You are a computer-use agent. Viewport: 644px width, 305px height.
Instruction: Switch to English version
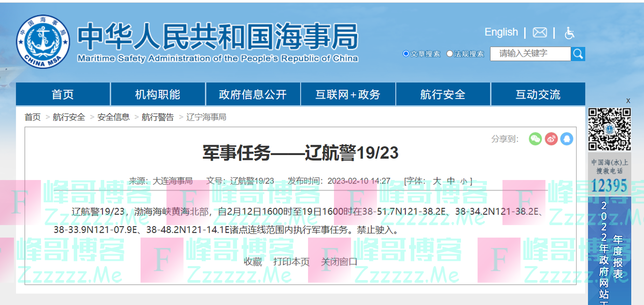(x=501, y=32)
